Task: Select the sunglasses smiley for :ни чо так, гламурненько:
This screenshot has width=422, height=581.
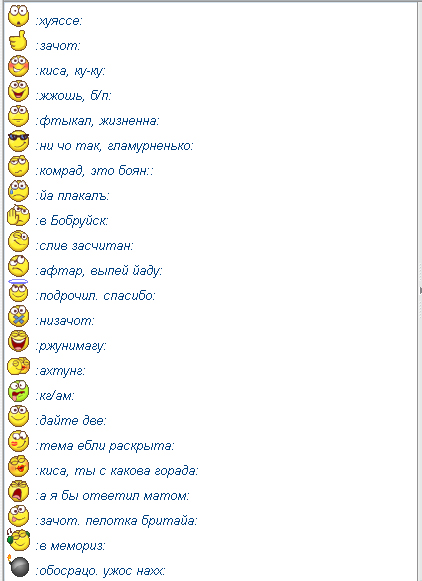Action: pyautogui.click(x=18, y=141)
